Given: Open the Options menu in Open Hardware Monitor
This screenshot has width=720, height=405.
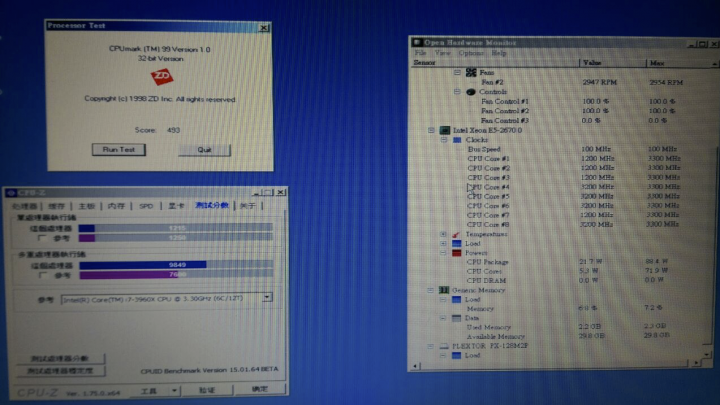Looking at the screenshot, I should tap(471, 53).
